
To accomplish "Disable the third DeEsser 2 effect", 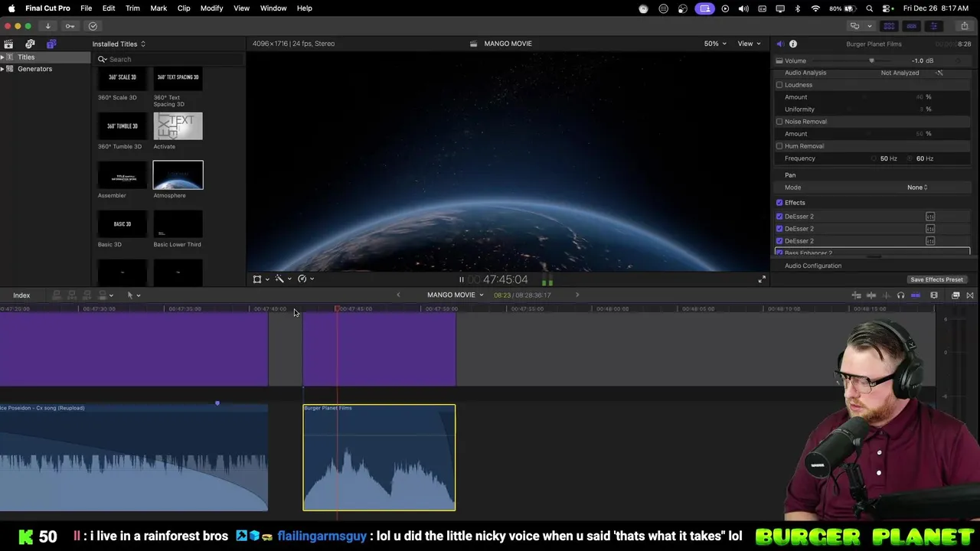I will point(779,241).
